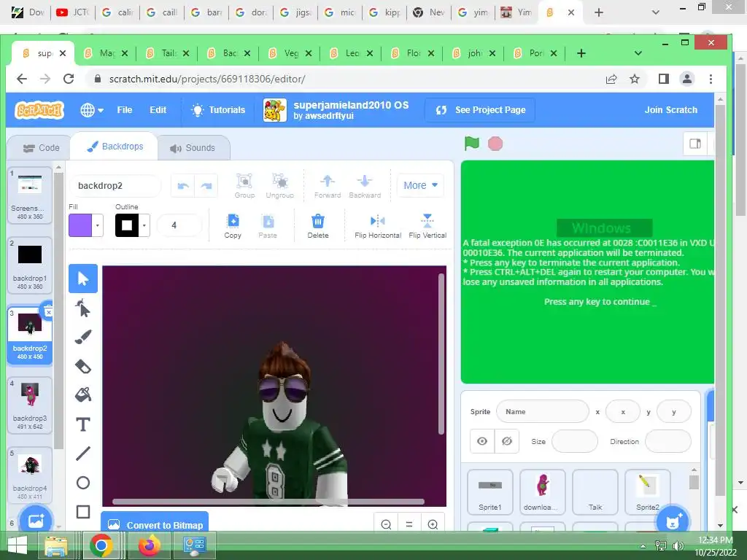Click the purple Fill color swatch
Viewport: 747px width, 560px height.
point(80,225)
